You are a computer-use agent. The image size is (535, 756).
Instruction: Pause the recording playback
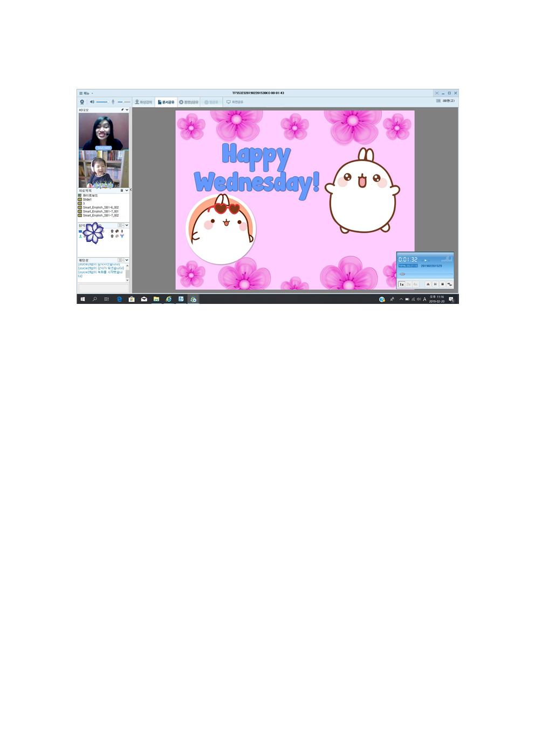pos(435,284)
